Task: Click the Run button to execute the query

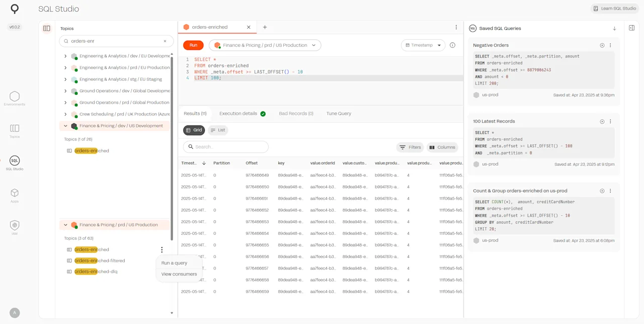Action: (x=193, y=45)
